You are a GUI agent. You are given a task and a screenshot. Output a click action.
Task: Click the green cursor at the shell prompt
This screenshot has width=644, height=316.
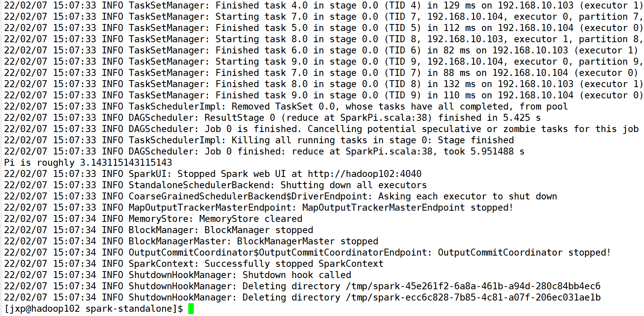coord(191,309)
